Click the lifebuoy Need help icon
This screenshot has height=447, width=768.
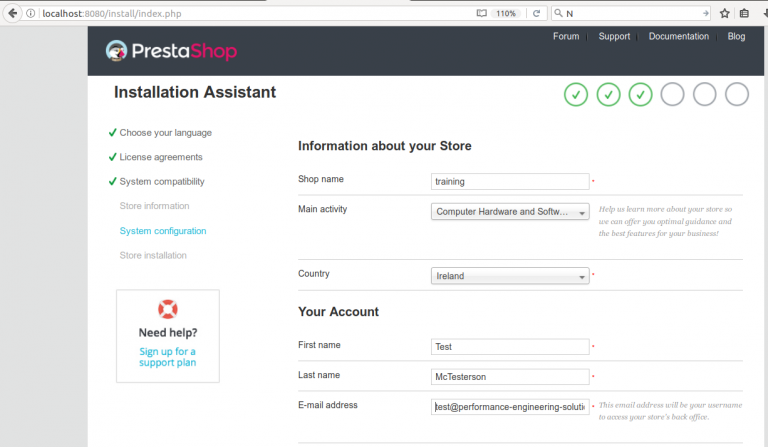[x=168, y=309]
